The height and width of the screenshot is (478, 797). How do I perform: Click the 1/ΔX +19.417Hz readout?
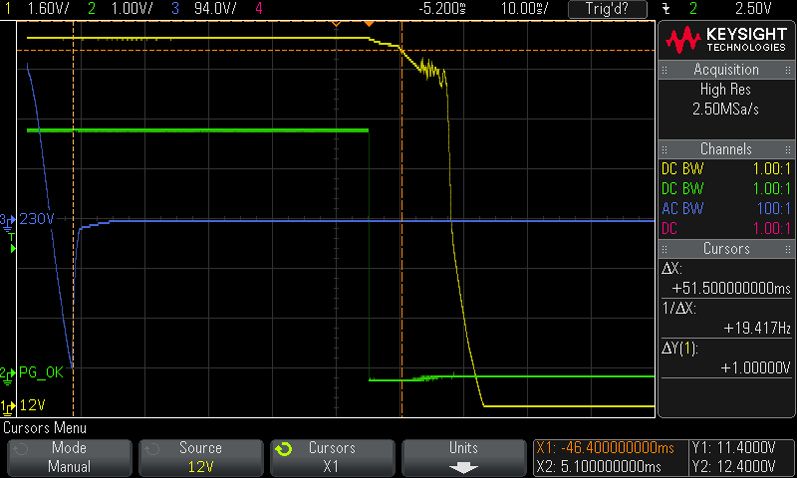click(x=726, y=318)
